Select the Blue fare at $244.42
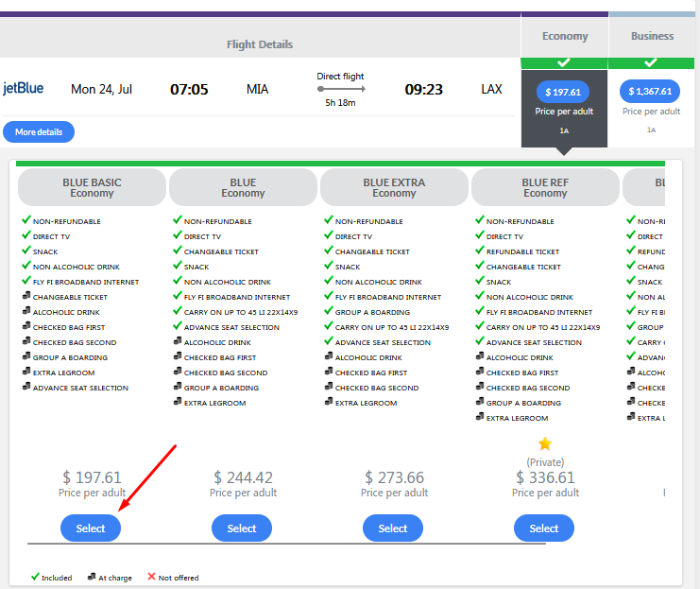The height and width of the screenshot is (589, 700). (242, 528)
